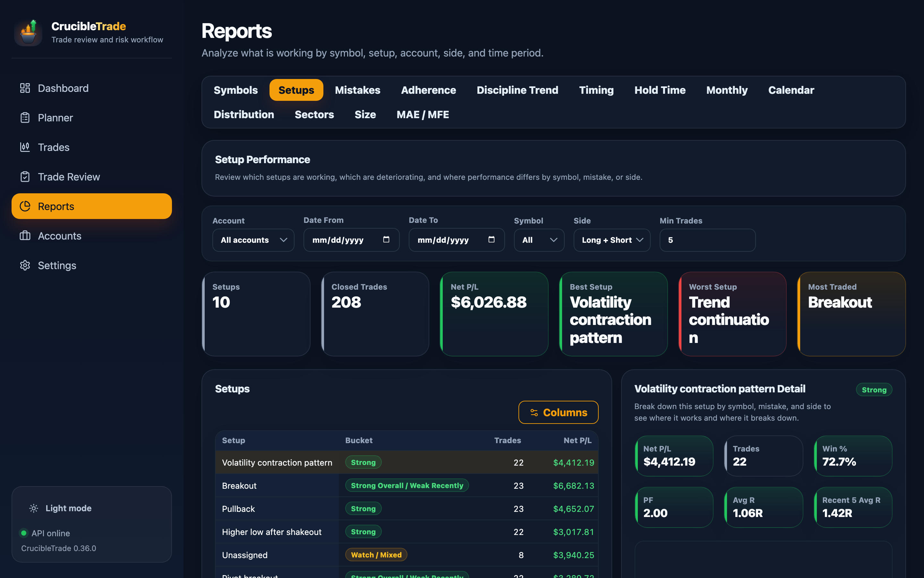Expand the All accounts dropdown

[253, 240]
